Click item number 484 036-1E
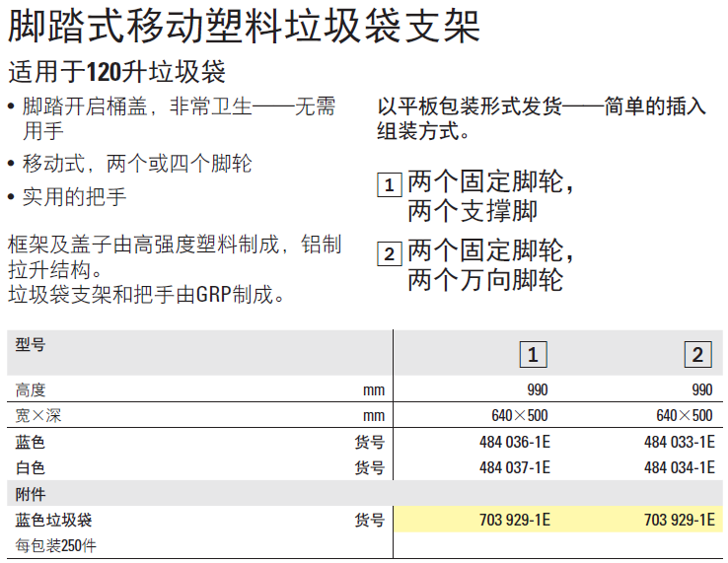The width and height of the screenshot is (728, 563). (515, 442)
